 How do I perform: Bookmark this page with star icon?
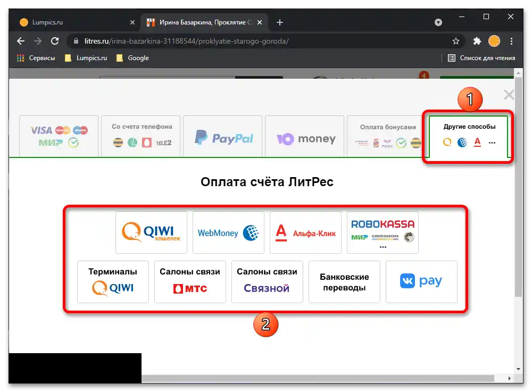pos(456,41)
